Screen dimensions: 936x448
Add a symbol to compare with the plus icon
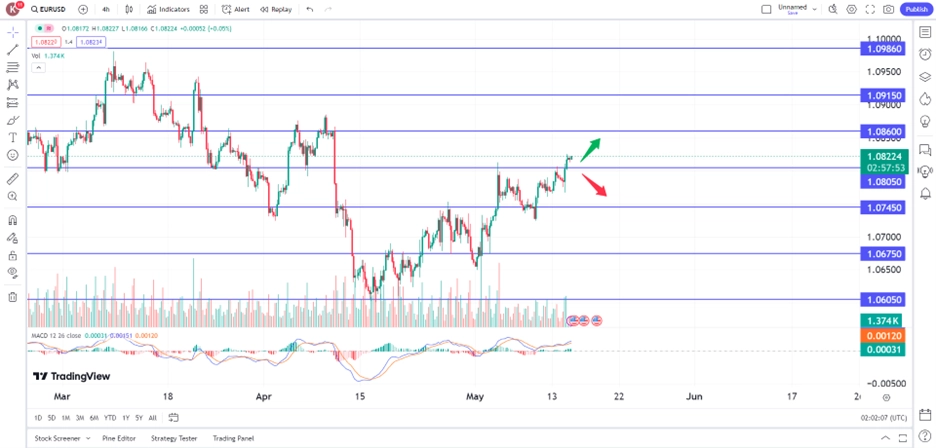point(83,10)
